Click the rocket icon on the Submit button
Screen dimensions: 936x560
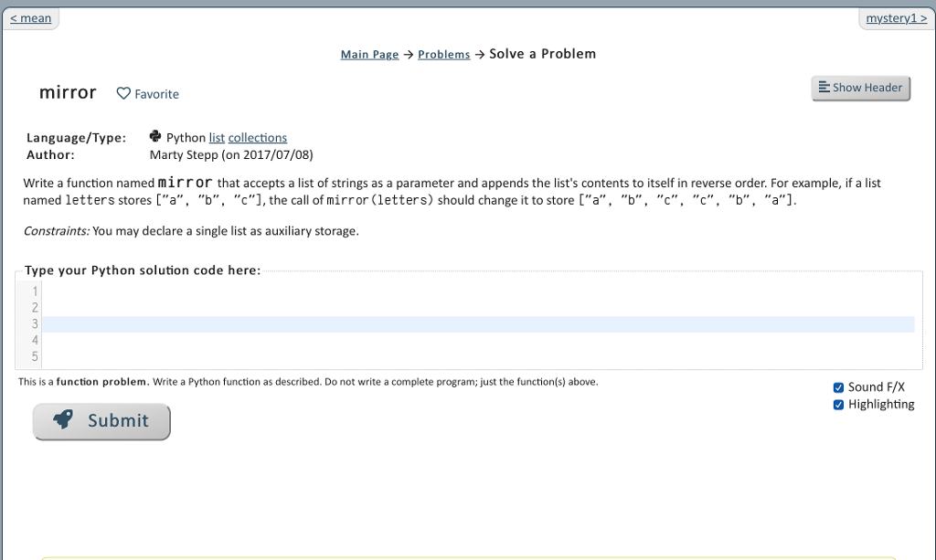tap(63, 418)
